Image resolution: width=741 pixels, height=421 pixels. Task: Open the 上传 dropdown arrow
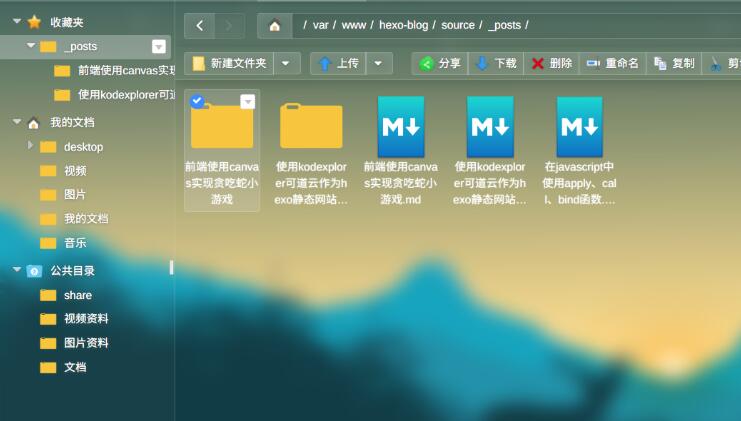point(378,63)
